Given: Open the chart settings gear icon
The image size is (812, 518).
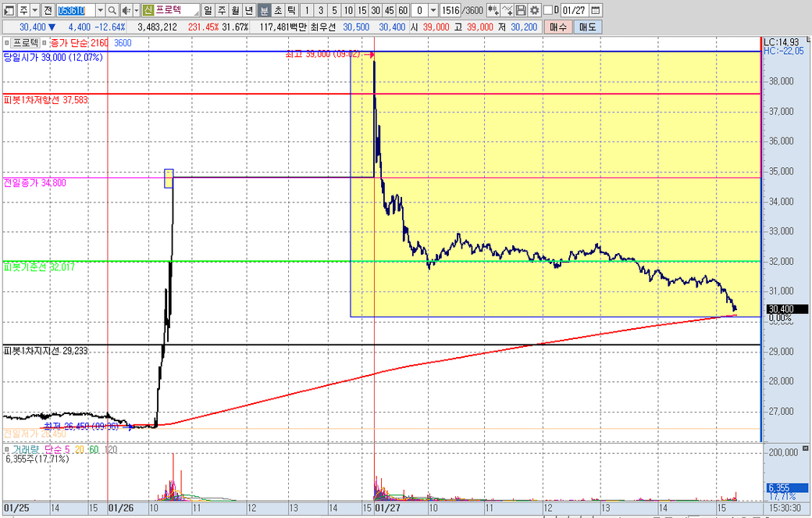Looking at the screenshot, I should pyautogui.click(x=535, y=10).
